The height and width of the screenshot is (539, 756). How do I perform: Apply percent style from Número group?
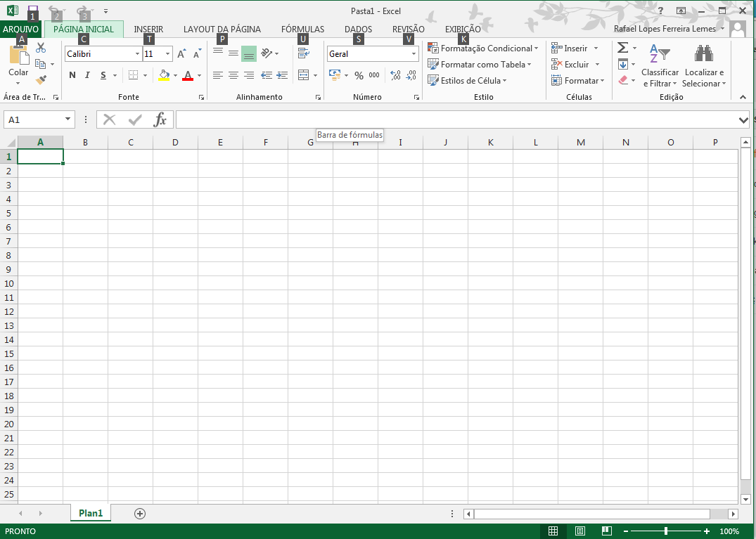(x=358, y=75)
